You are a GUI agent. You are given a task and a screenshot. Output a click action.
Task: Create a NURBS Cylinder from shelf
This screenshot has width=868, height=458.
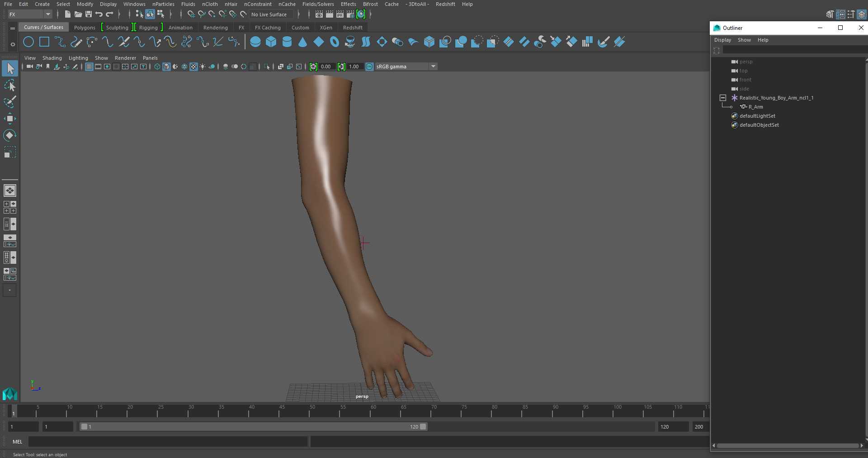coord(287,42)
